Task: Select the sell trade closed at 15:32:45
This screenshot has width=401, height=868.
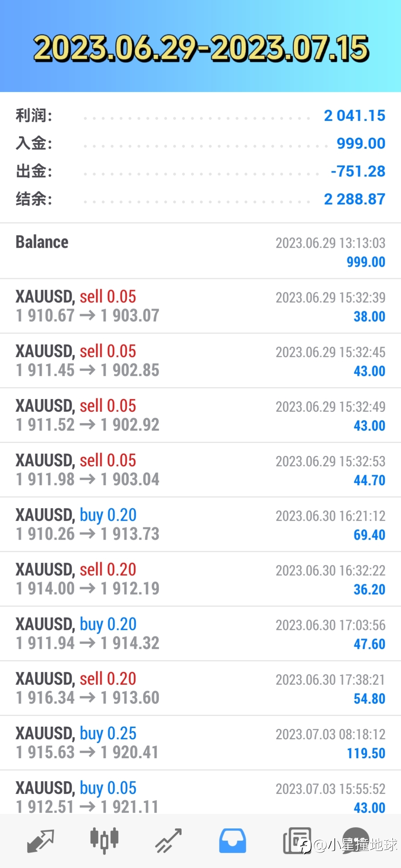Action: (200, 361)
